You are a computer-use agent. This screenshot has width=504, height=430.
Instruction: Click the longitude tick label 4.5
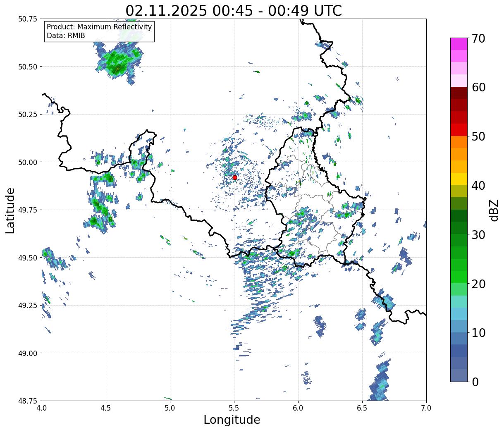(106, 408)
